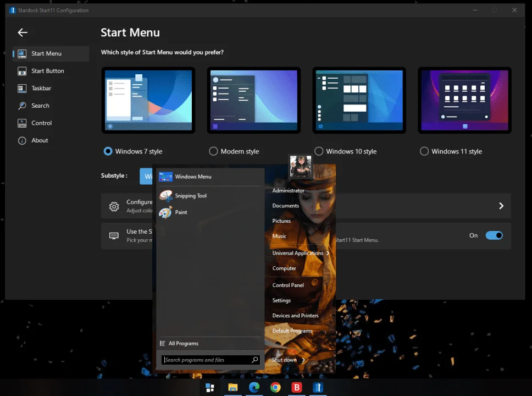Expand the Shut down options arrow
The image size is (532, 396).
tap(303, 360)
